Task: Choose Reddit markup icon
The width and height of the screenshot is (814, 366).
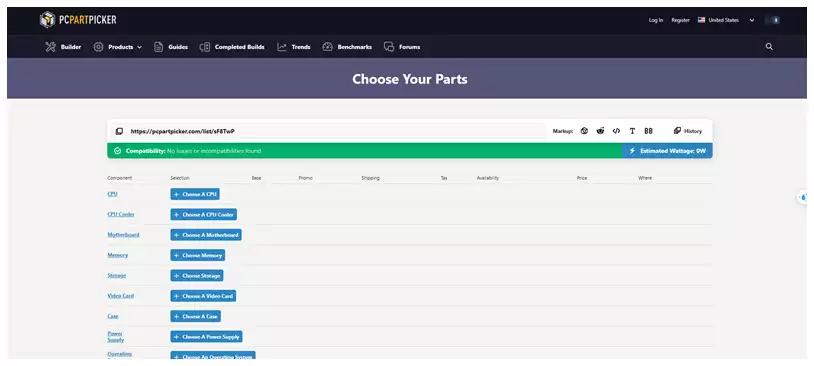Action: [600, 131]
